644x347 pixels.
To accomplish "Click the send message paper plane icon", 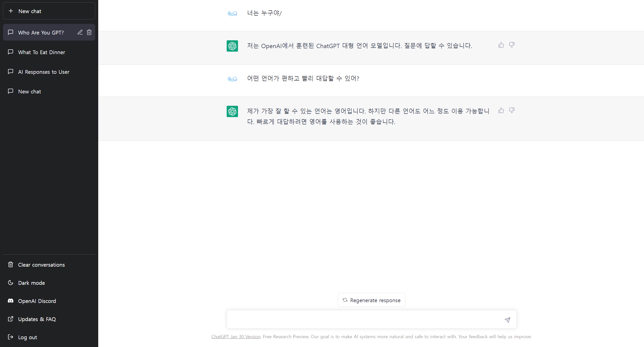I will coord(507,320).
